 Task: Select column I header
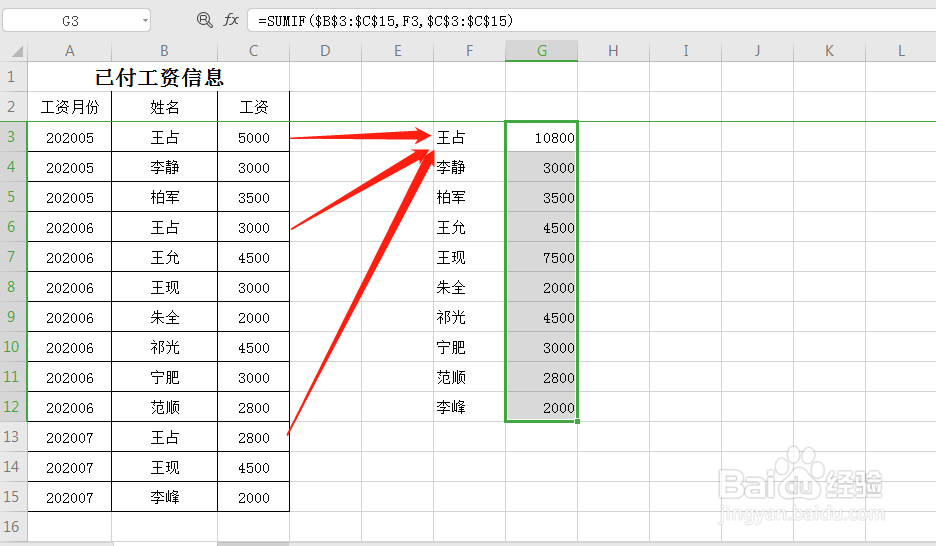(685, 51)
